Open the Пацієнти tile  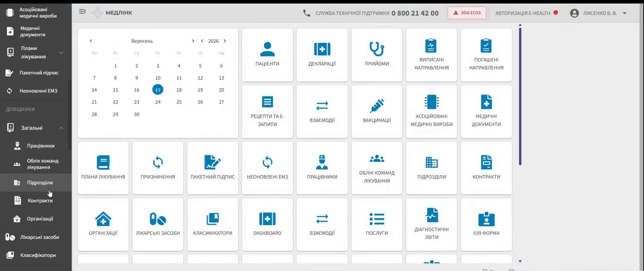coord(267,55)
